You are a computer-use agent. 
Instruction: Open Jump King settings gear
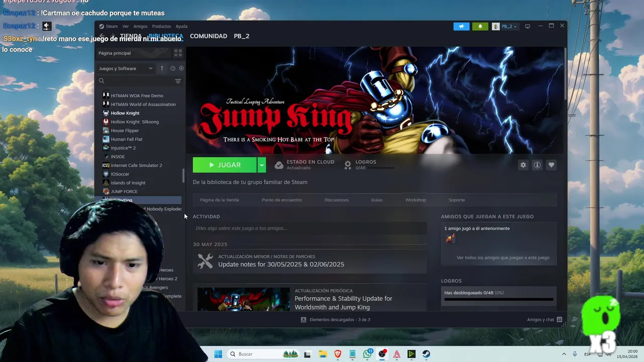[523, 165]
